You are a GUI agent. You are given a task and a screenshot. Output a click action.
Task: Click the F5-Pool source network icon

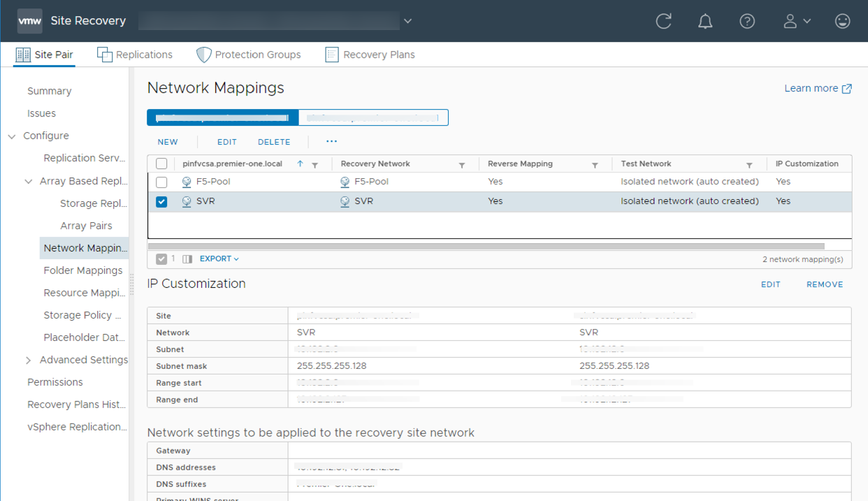(187, 182)
